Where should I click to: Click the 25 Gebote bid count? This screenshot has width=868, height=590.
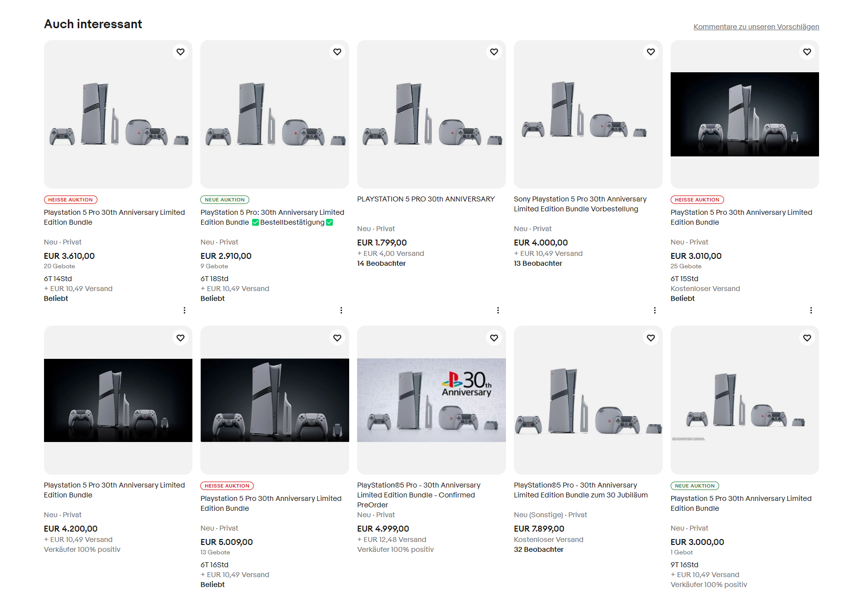686,266
